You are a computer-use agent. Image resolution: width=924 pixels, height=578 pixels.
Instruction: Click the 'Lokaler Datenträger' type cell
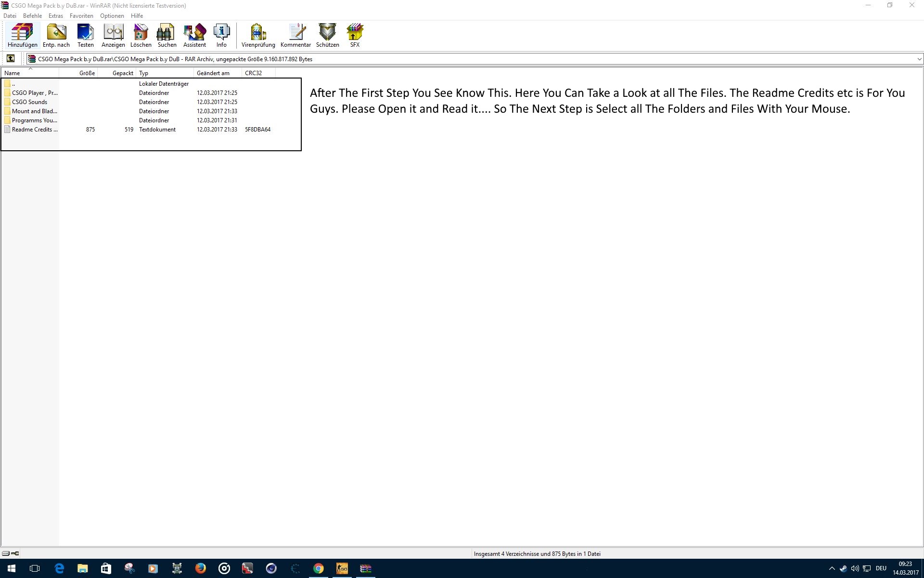(164, 84)
